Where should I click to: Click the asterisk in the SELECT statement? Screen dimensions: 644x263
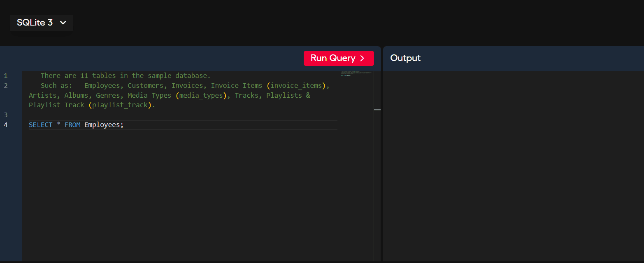(x=58, y=125)
